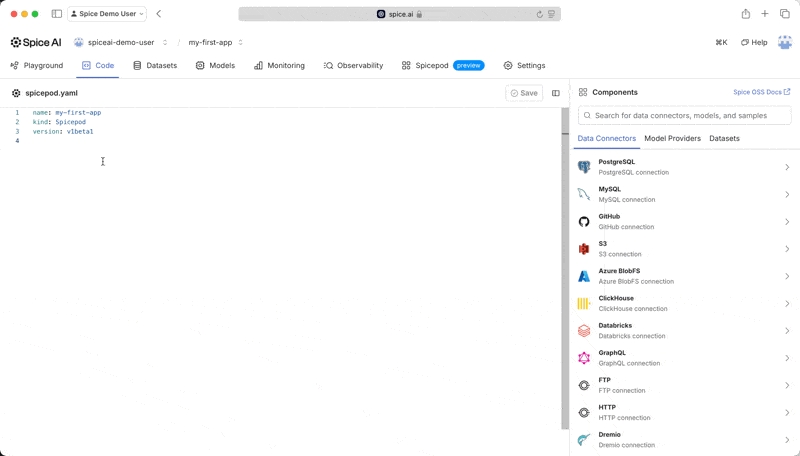Expand the PostgreSQL connector chevron
Image resolution: width=800 pixels, height=456 pixels.
787,167
